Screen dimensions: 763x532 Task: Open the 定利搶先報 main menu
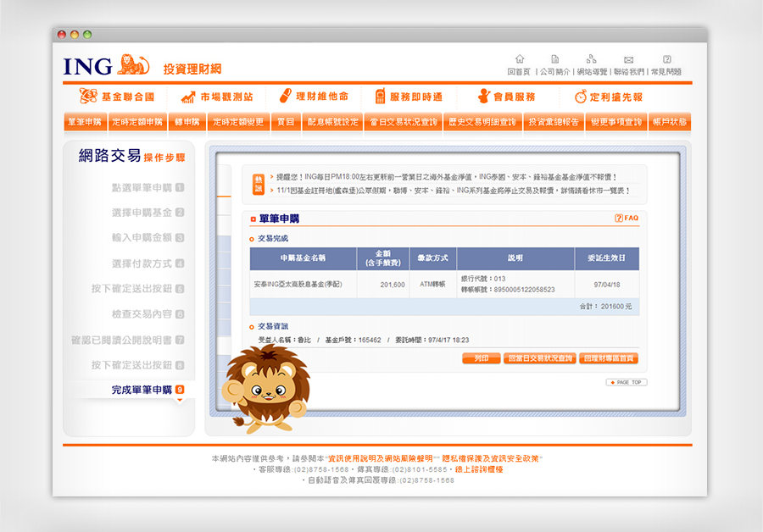[x=609, y=97]
